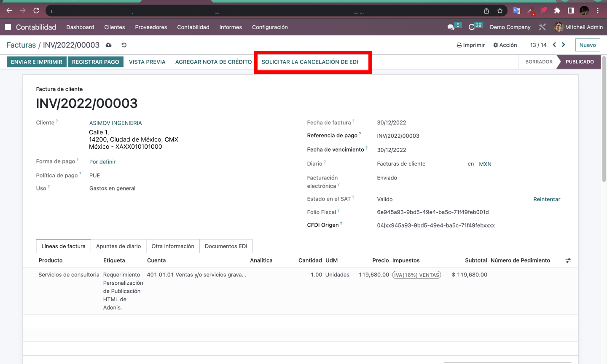The height and width of the screenshot is (364, 607).
Task: Open the Proveedores menu
Action: [151, 27]
